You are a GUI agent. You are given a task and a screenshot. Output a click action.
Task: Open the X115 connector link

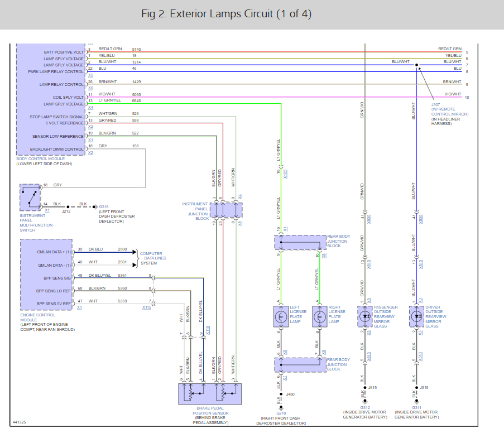[147, 307]
